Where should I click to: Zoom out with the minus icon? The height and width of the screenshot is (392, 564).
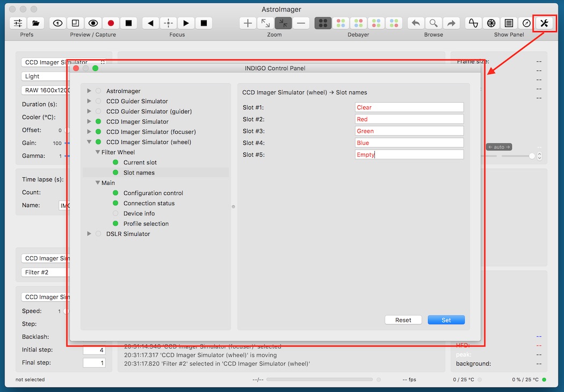coord(301,24)
